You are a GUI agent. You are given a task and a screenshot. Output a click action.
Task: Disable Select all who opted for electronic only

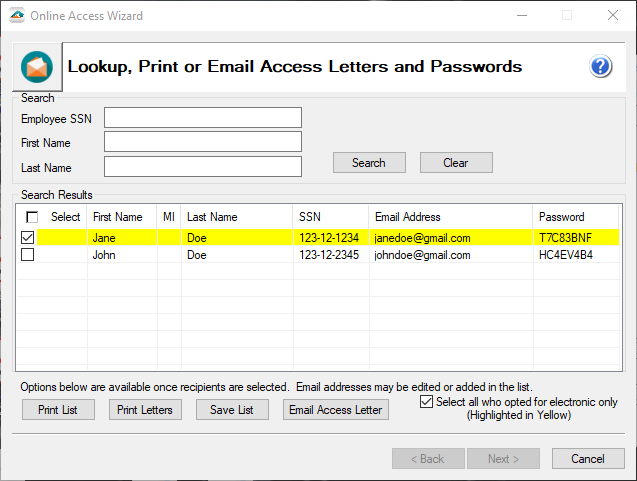tap(428, 402)
